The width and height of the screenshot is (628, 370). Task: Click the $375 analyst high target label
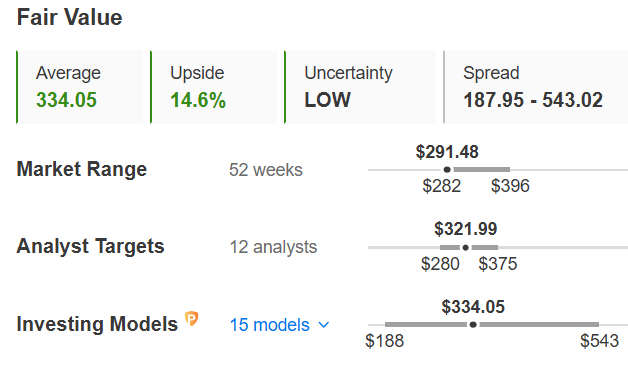498,264
